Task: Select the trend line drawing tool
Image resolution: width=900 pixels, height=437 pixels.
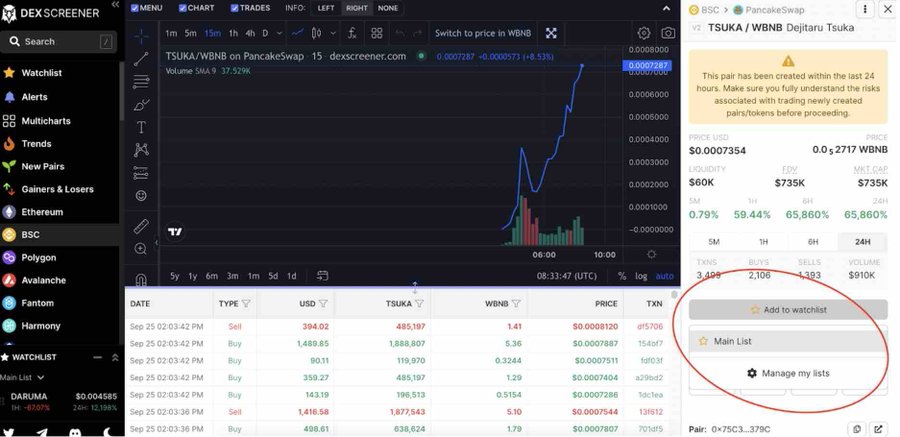Action: 141,59
